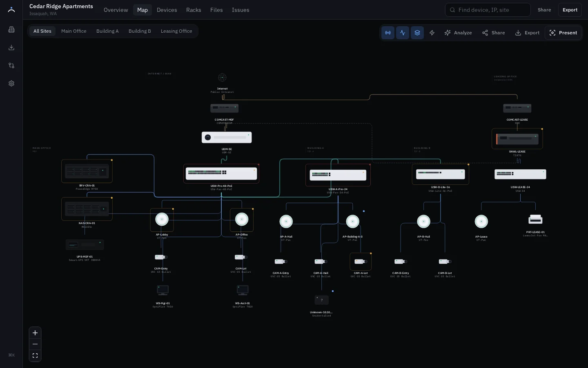Select the Internet globe node

point(222,78)
